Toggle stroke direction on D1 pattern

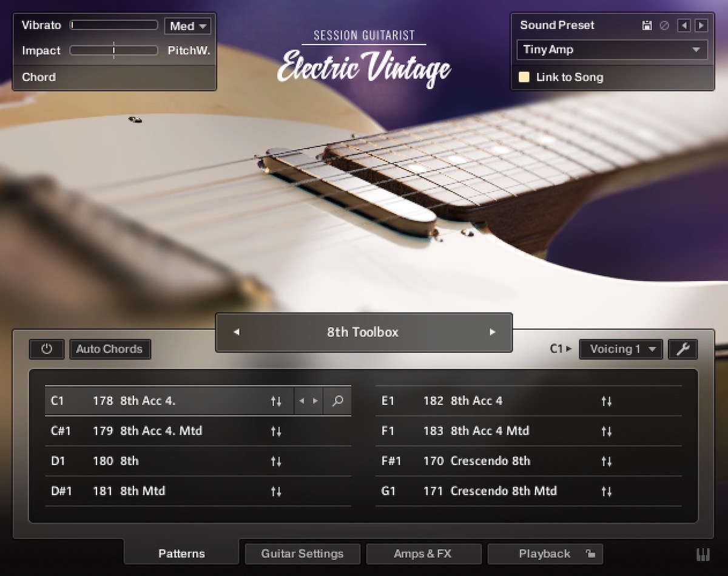coord(276,461)
